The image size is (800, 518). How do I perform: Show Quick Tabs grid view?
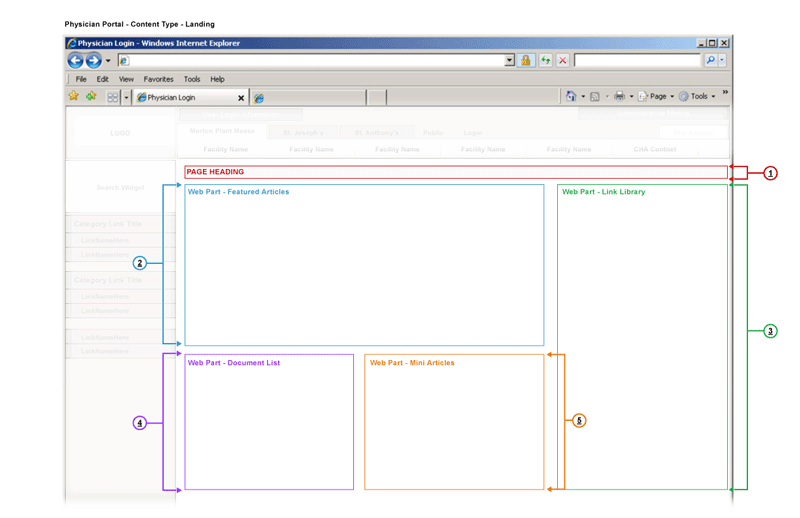pyautogui.click(x=113, y=97)
